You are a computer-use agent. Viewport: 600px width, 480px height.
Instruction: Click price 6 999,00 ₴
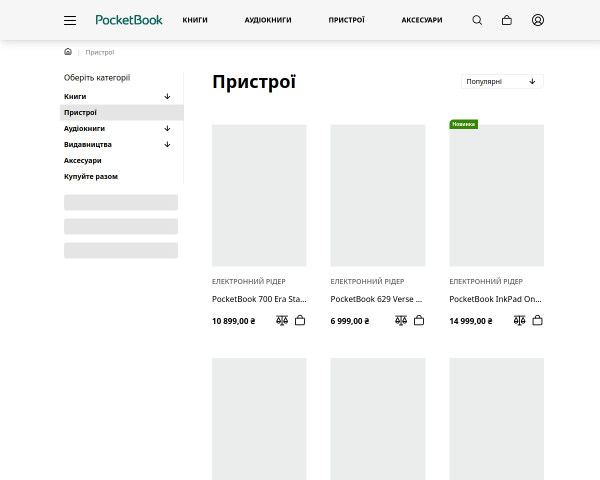[x=350, y=321]
